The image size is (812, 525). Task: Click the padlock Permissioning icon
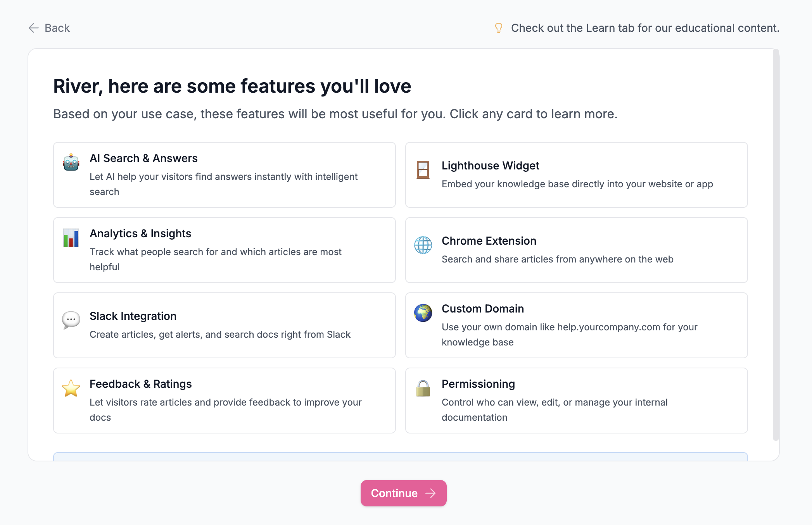[x=423, y=388]
